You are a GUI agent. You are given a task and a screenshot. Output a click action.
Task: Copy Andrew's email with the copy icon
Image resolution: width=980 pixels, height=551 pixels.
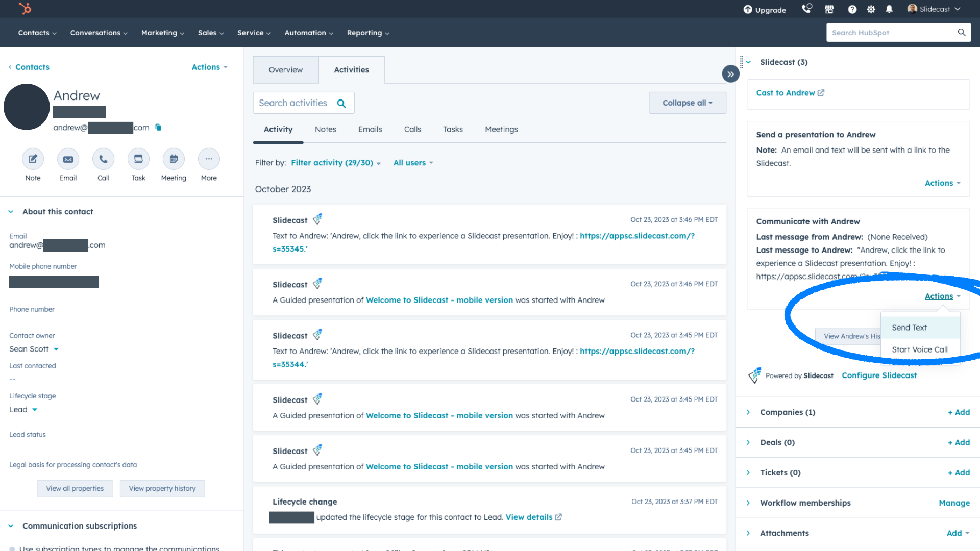pos(158,128)
